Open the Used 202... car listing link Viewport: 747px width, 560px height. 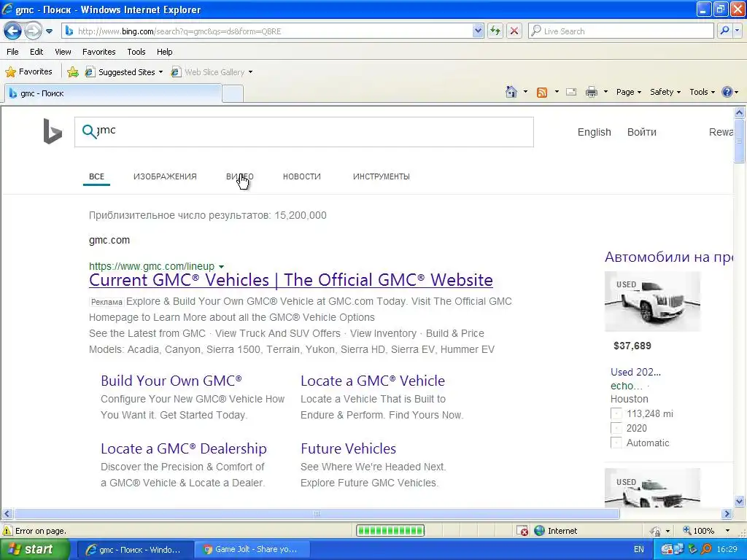[x=635, y=372]
